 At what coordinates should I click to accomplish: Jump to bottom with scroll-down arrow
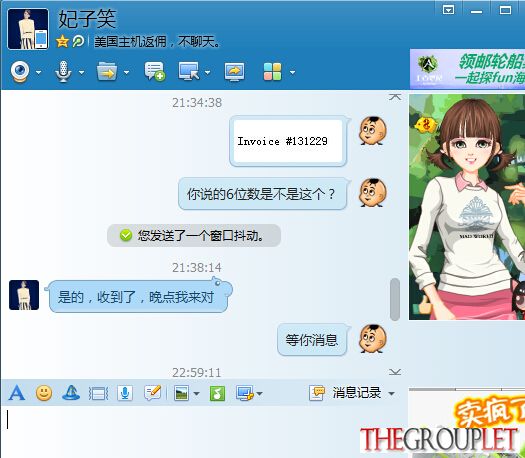tap(395, 372)
